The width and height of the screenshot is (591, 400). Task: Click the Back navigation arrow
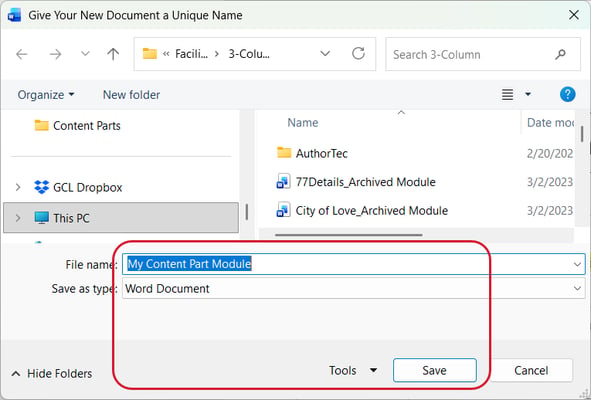pos(22,54)
